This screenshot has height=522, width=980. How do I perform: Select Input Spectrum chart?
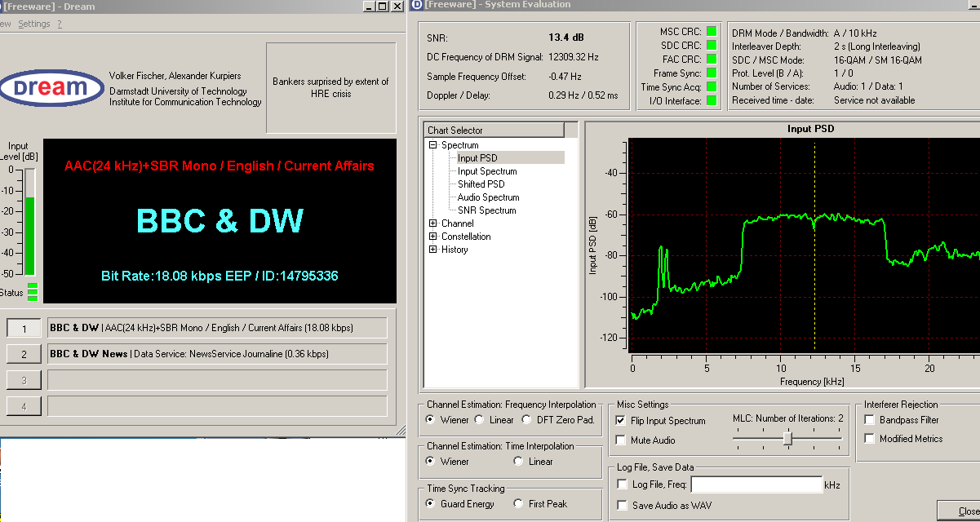pos(487,171)
